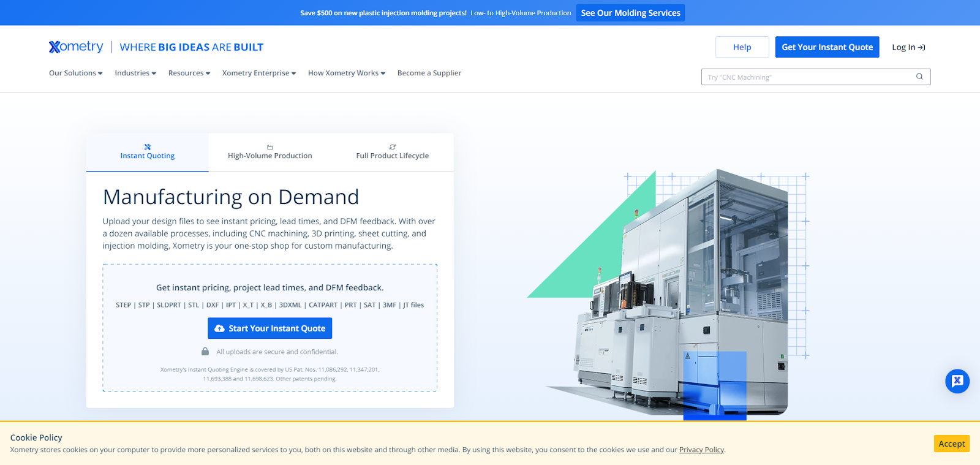
Task: Focus the 'Try CNC Machining' search field
Action: click(816, 77)
